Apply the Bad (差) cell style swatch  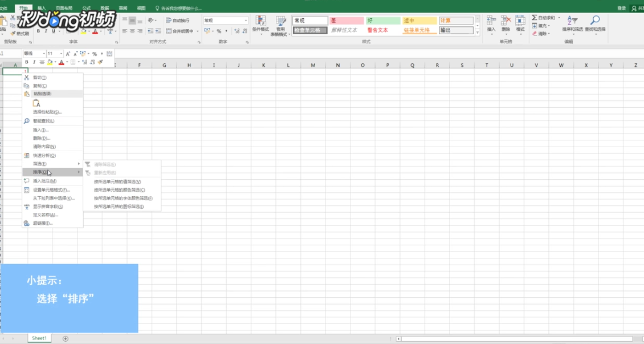[x=347, y=21]
